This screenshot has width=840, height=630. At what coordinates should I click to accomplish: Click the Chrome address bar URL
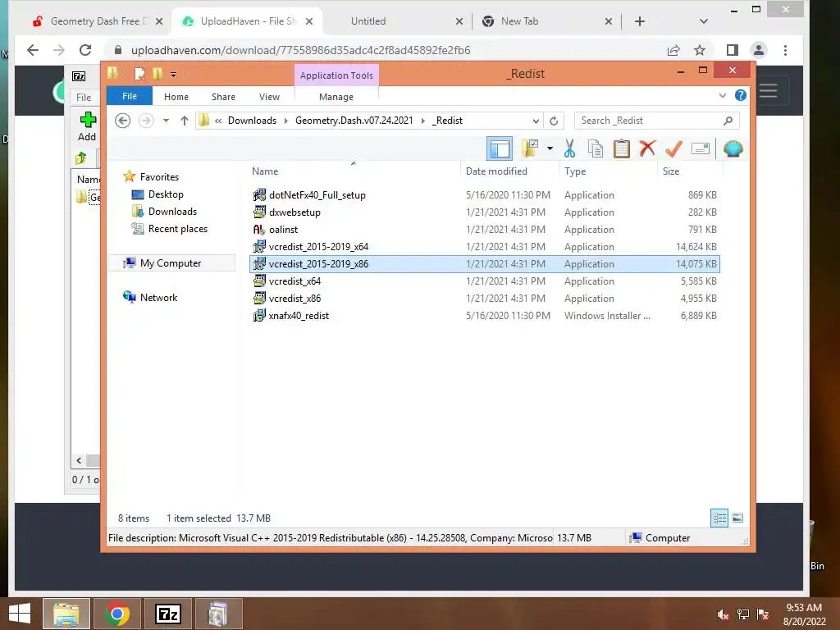(x=300, y=50)
